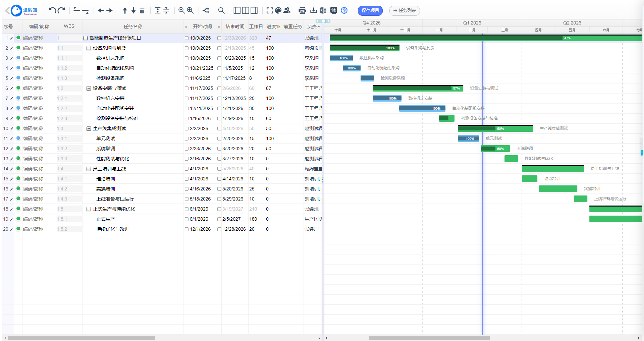Click the expand all rows icon
Image resolution: width=644 pixels, height=341 pixels.
pyautogui.click(x=158, y=10)
